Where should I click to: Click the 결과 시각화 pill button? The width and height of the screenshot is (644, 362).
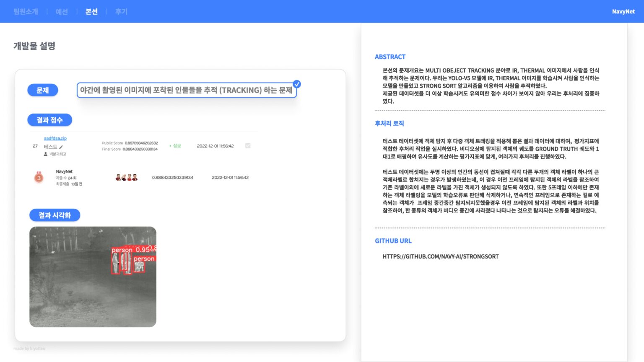tap(55, 215)
